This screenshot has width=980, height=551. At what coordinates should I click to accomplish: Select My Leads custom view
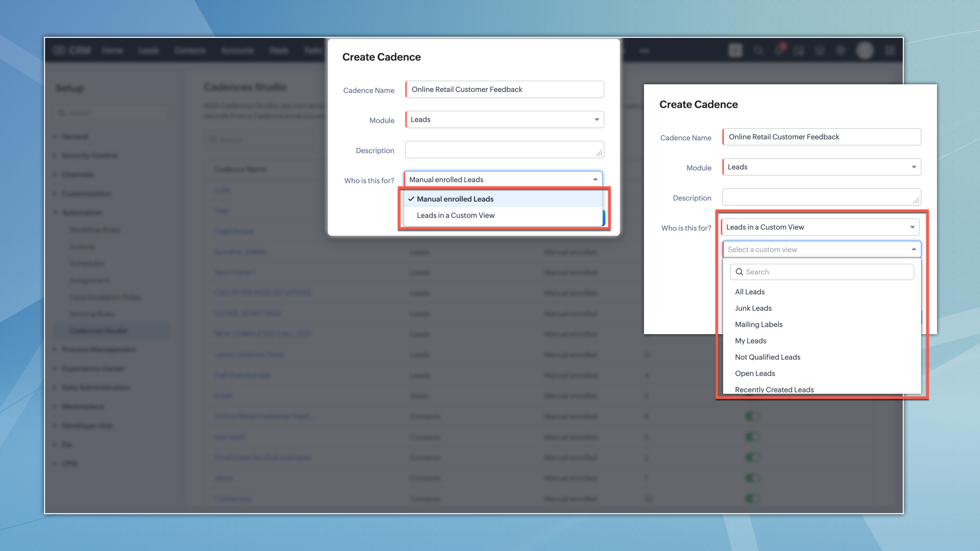pos(750,341)
